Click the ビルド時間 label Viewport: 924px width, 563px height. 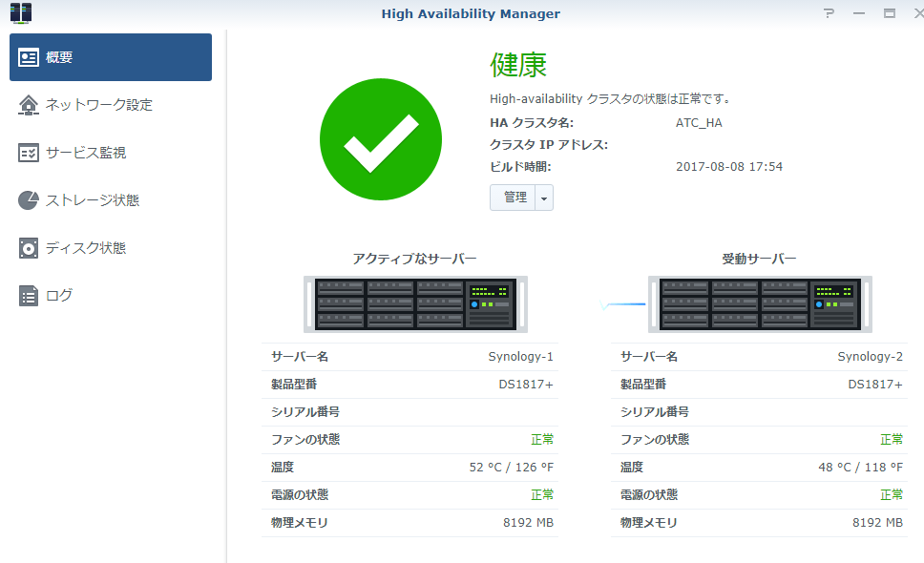coord(520,167)
